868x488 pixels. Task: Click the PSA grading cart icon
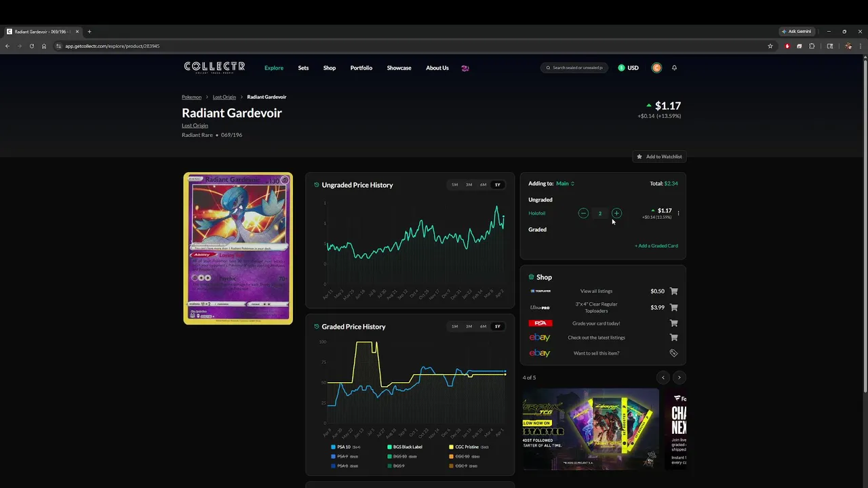[673, 323]
